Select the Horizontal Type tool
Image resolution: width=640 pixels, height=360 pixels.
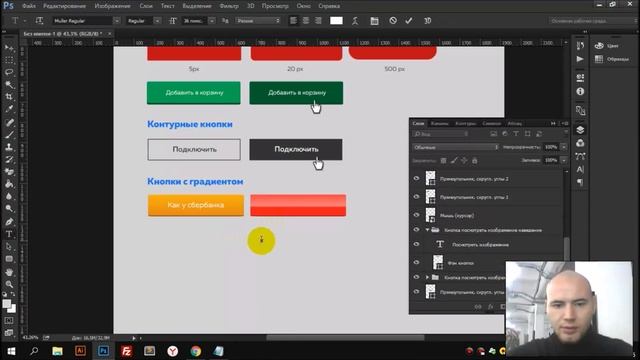pos(9,234)
